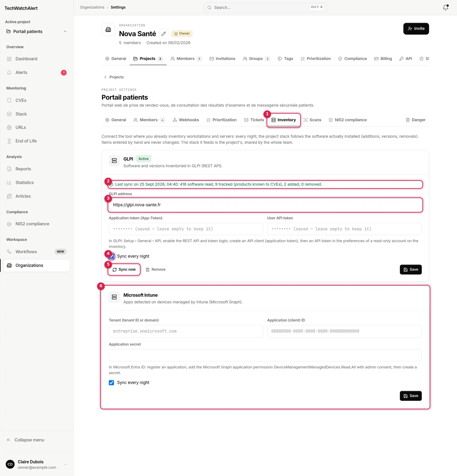Image resolution: width=457 pixels, height=476 pixels.
Task: Save the Microsoft Intune settings
Action: pos(411,396)
